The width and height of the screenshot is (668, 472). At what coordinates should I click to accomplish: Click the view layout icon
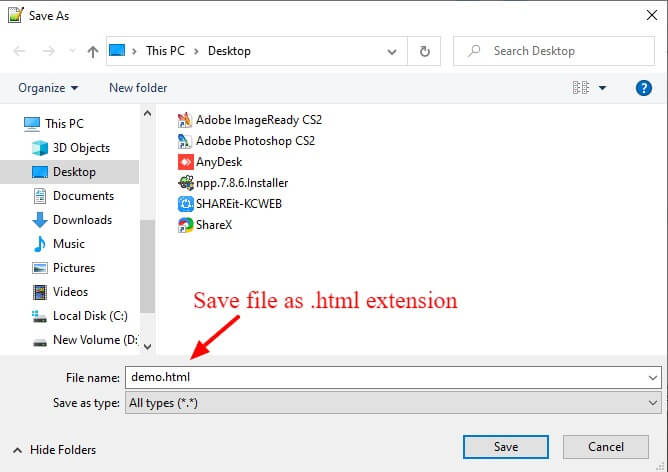tap(581, 88)
